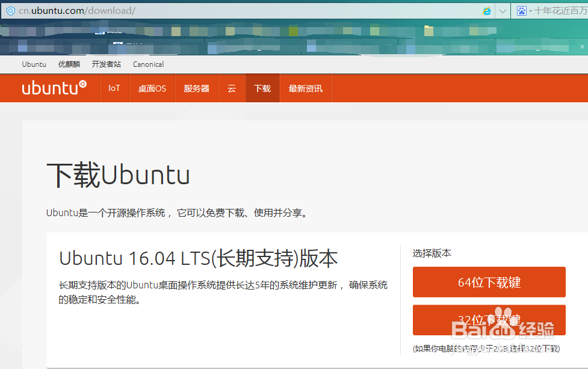Select the 最新资讯 navigation tab
Screen dimensions: 588x369
tap(306, 88)
